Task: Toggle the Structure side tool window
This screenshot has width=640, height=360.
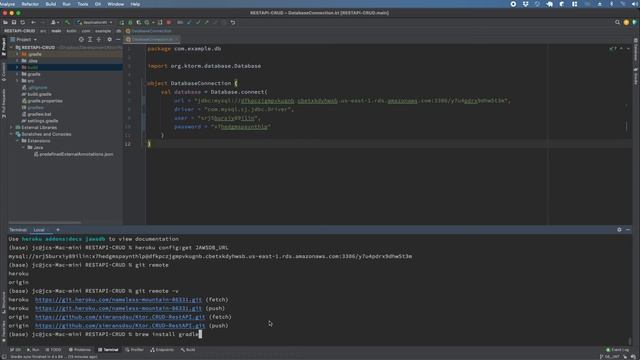Action: click(x=4, y=303)
